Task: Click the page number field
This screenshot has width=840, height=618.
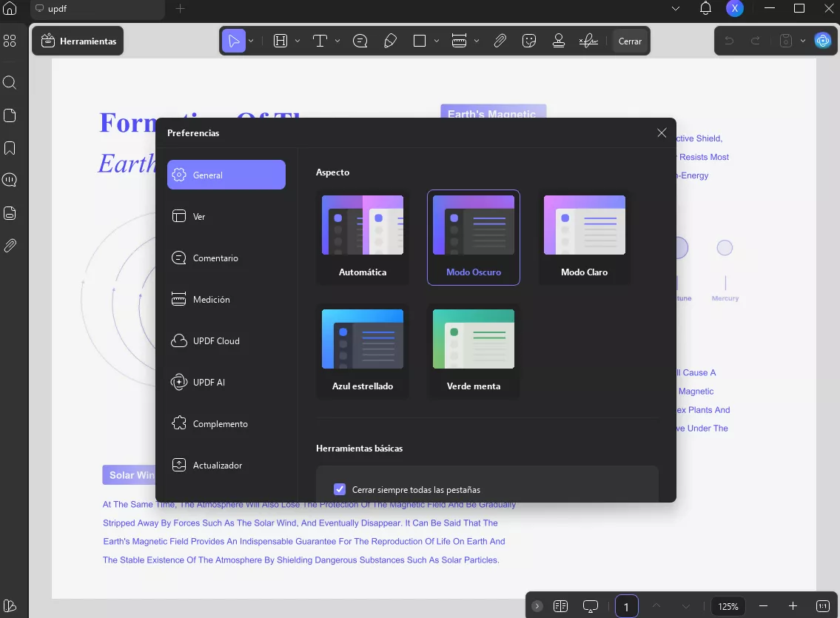Action: (626, 606)
